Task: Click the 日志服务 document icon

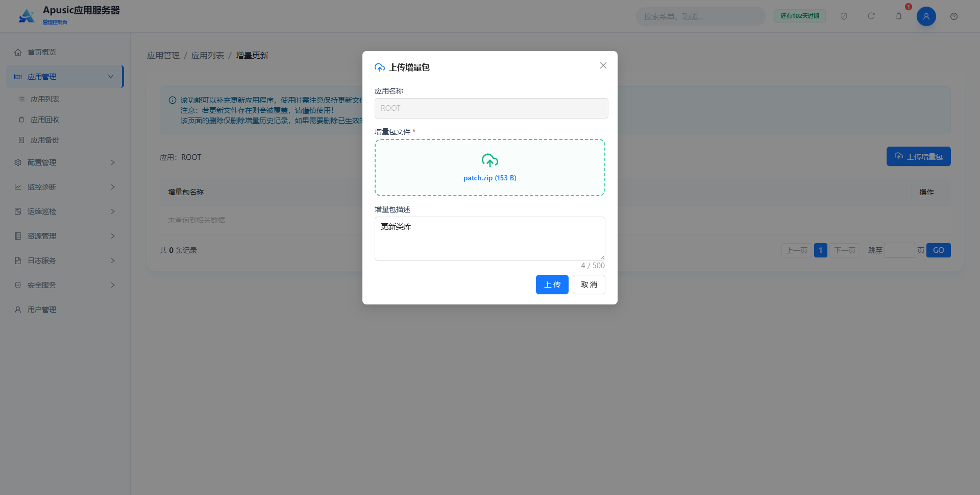Action: [18, 261]
